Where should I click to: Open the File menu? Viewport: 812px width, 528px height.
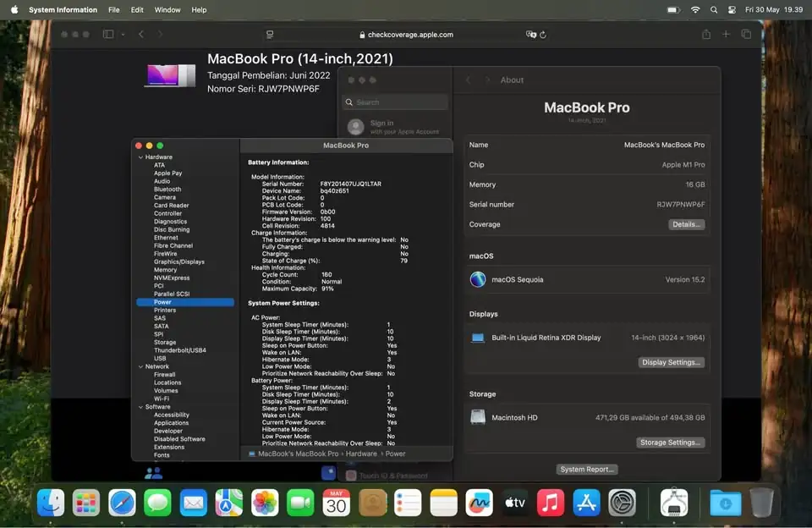(x=113, y=10)
